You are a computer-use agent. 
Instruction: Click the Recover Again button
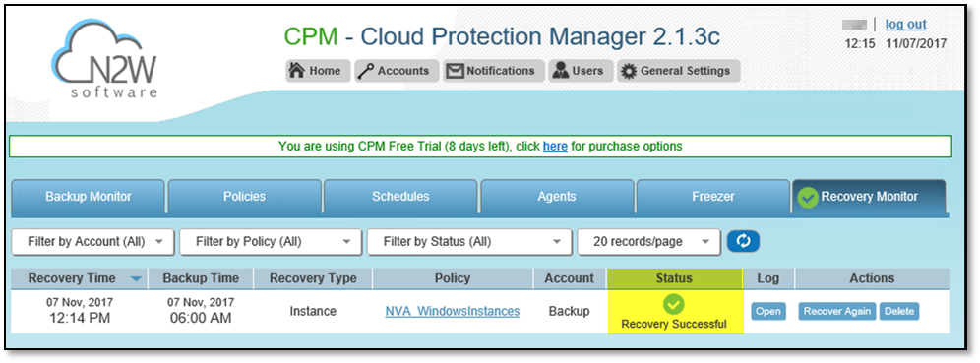tap(837, 311)
